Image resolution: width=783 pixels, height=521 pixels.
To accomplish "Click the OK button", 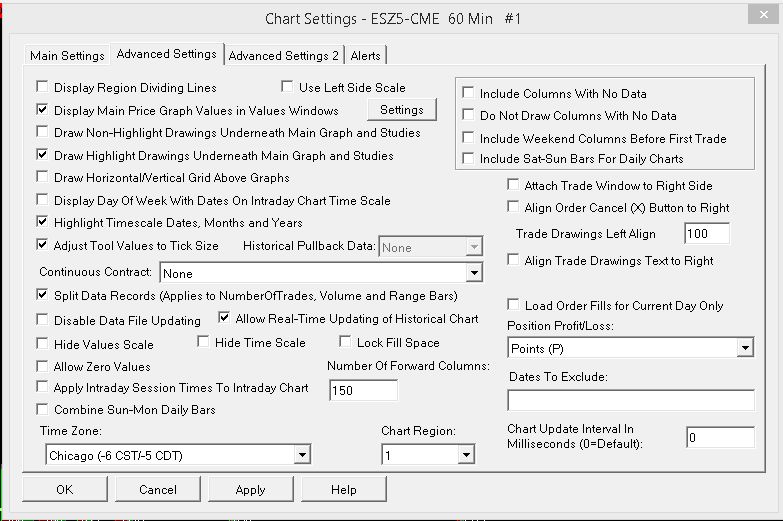I will (65, 489).
